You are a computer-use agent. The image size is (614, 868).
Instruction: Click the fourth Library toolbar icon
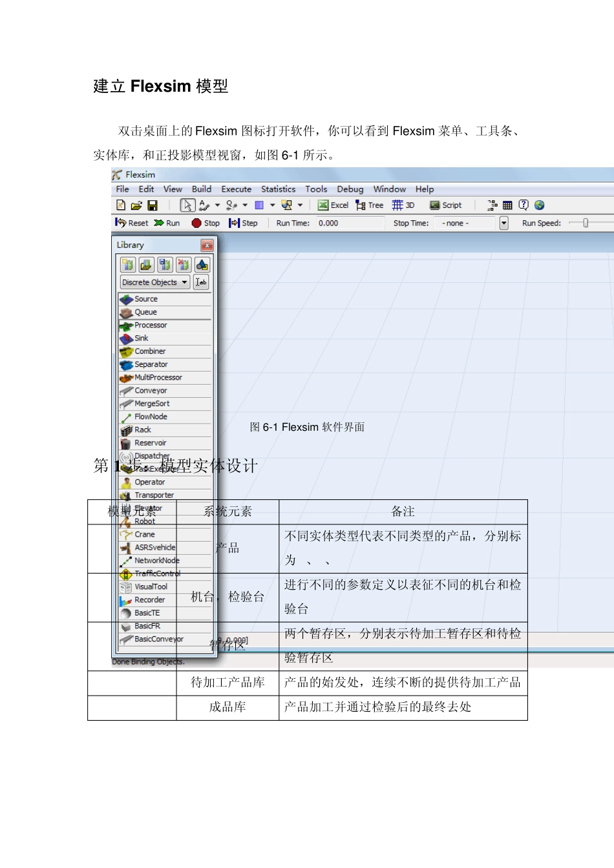(184, 265)
